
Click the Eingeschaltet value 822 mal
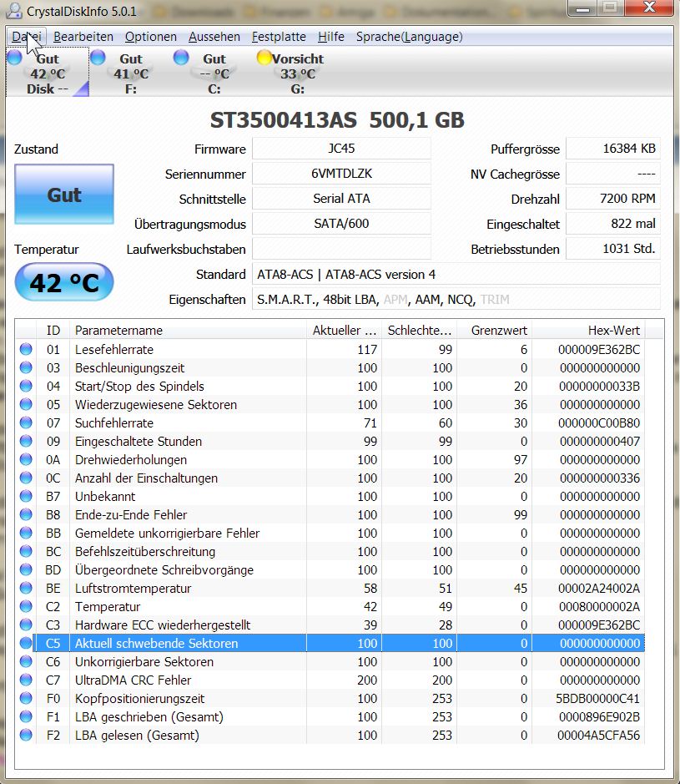click(x=612, y=224)
